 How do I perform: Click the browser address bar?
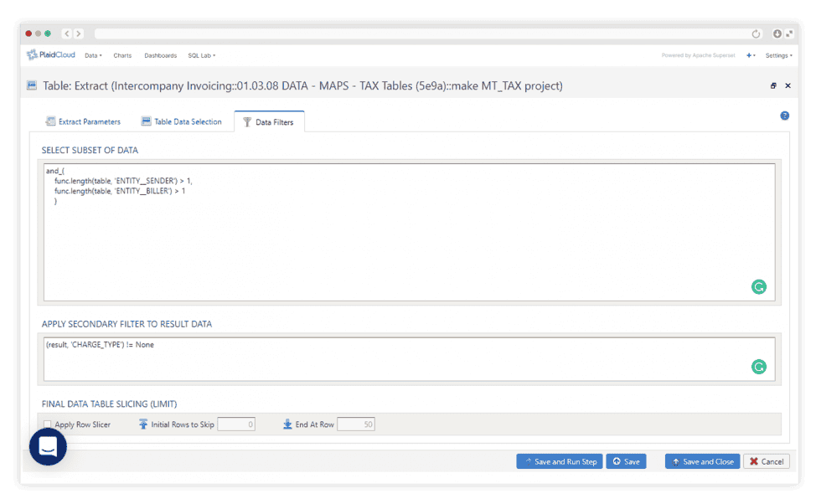click(421, 34)
